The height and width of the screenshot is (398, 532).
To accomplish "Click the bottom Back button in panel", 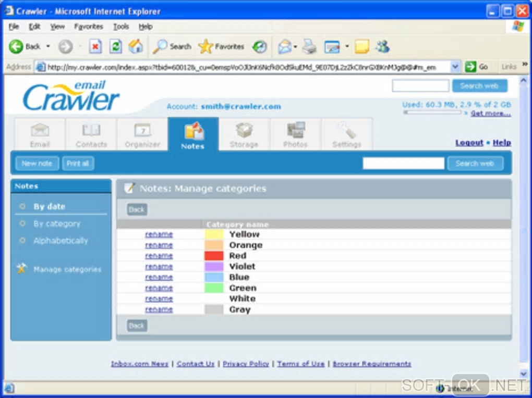I will tap(137, 326).
